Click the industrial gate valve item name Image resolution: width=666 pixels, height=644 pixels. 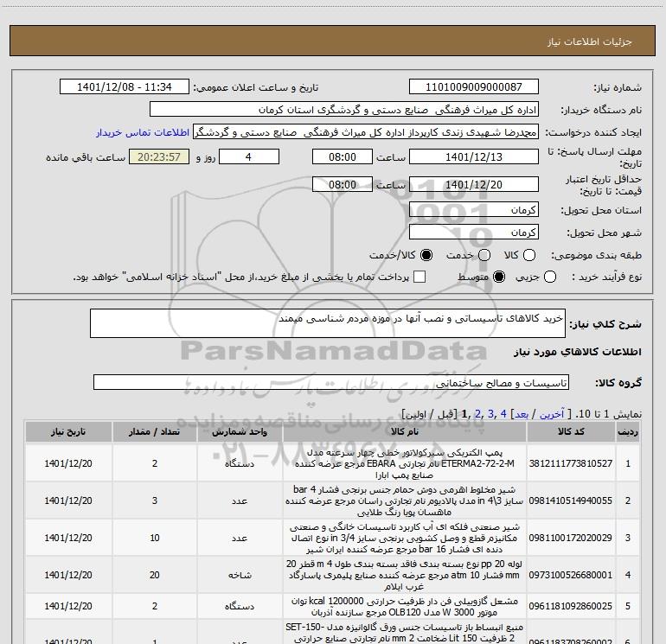pos(405,538)
